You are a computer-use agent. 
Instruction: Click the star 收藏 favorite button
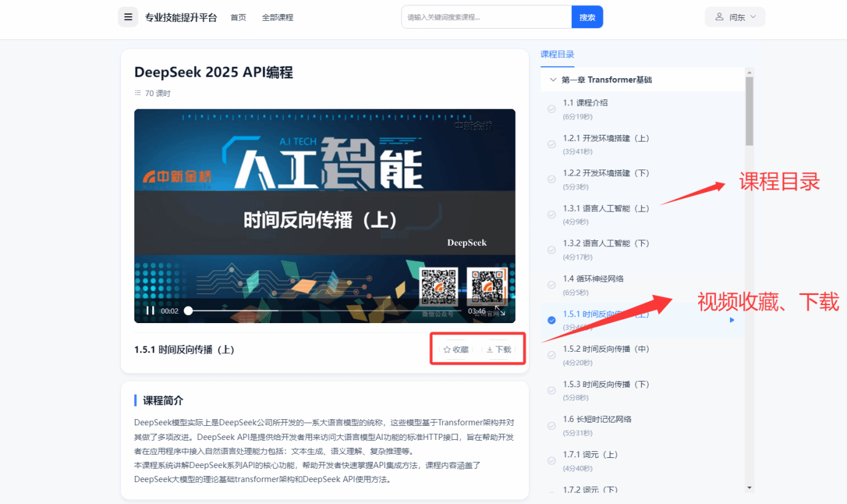456,350
